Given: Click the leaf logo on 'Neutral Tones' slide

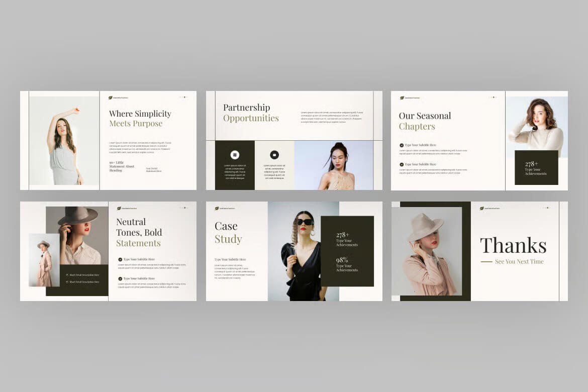Looking at the screenshot, I should click(x=119, y=208).
